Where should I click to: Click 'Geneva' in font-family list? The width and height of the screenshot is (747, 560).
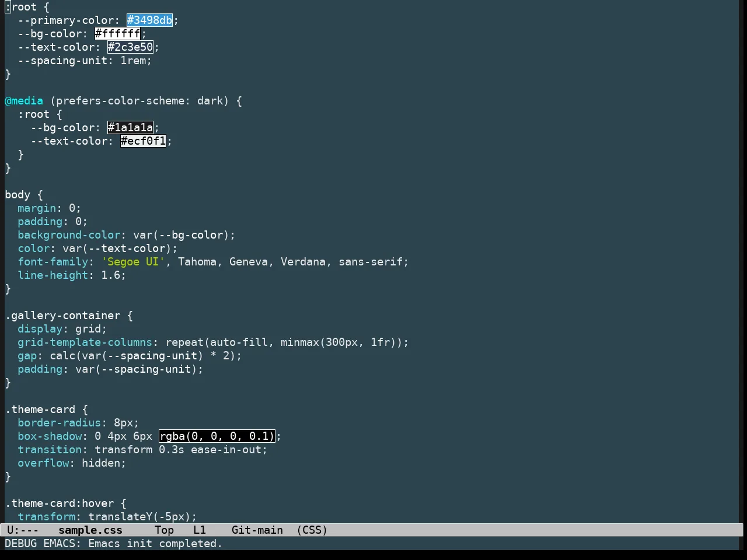tap(249, 262)
